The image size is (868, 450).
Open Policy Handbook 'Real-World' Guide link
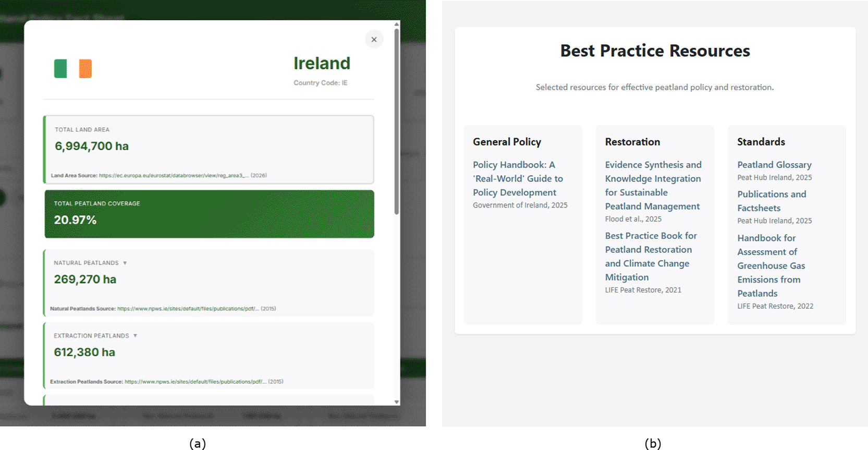click(518, 178)
